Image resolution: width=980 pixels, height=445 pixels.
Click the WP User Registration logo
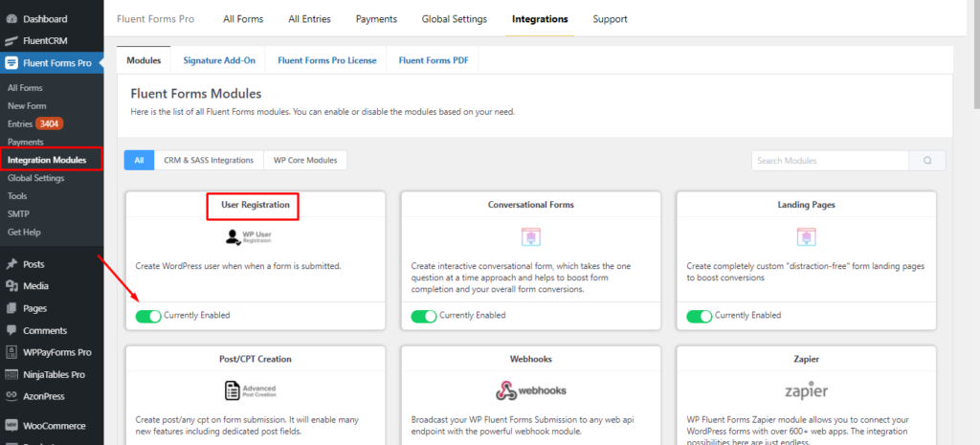click(249, 237)
